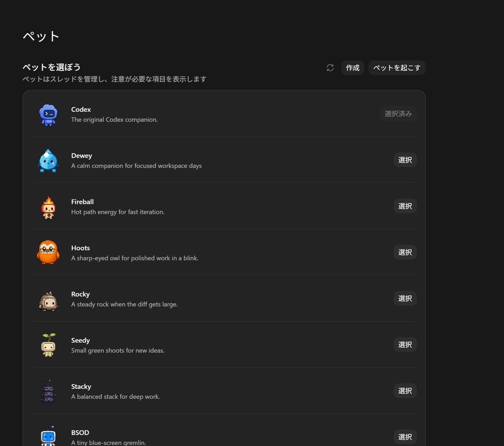Screen dimensions: 504x446
Task: Click the Codex pet name
Action: pos(81,109)
